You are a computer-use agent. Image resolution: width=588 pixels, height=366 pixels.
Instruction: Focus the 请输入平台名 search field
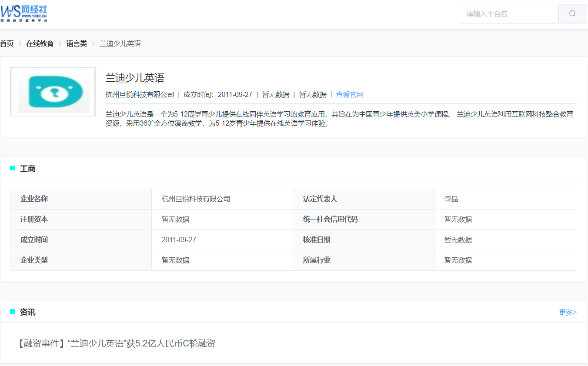[x=508, y=13]
